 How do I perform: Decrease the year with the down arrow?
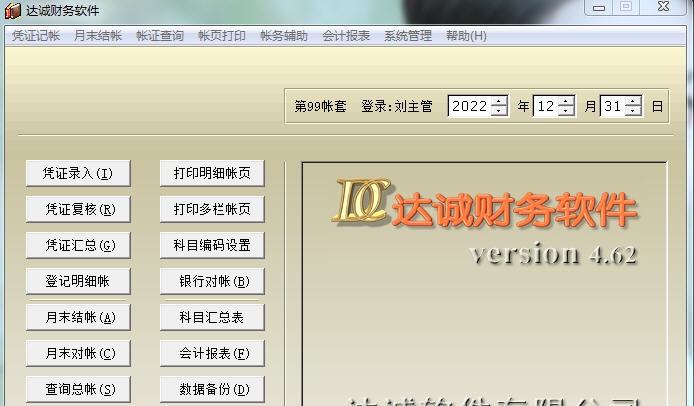pos(499,111)
